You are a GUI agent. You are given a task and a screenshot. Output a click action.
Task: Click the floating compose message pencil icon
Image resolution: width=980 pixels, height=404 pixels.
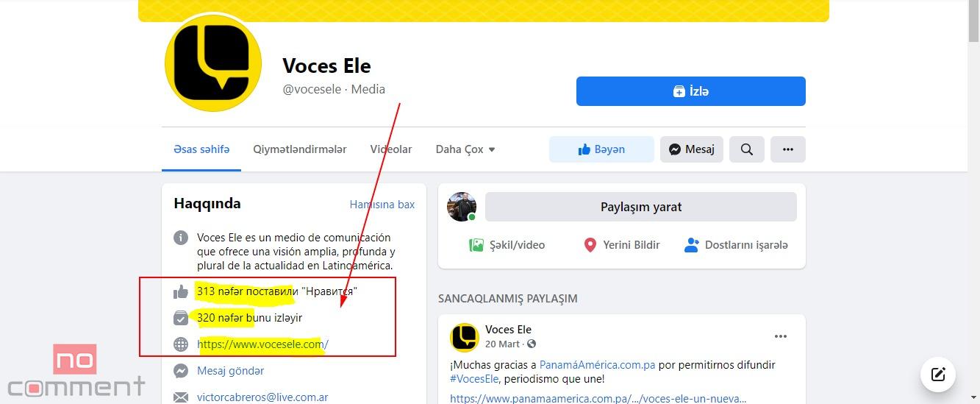pyautogui.click(x=938, y=374)
